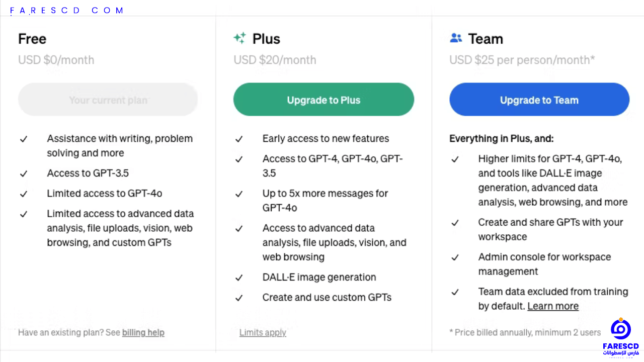Click checkmark beside DALL·E image generation
644x362 pixels.
239,278
